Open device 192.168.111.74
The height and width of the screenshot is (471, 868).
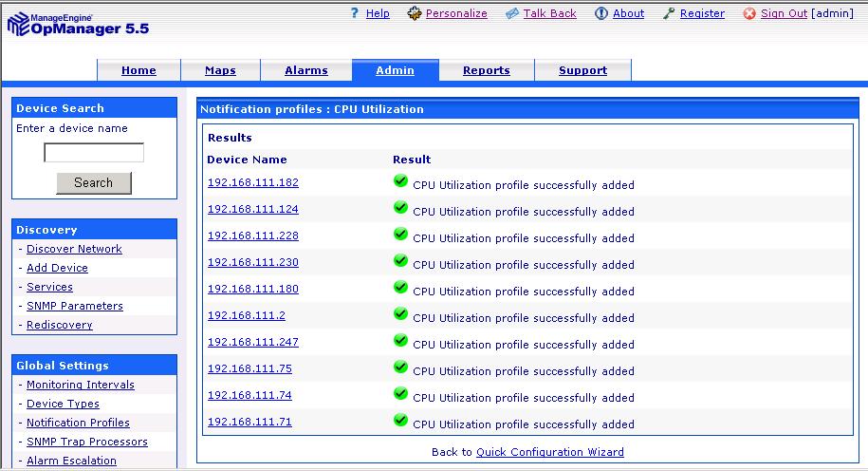[249, 395]
